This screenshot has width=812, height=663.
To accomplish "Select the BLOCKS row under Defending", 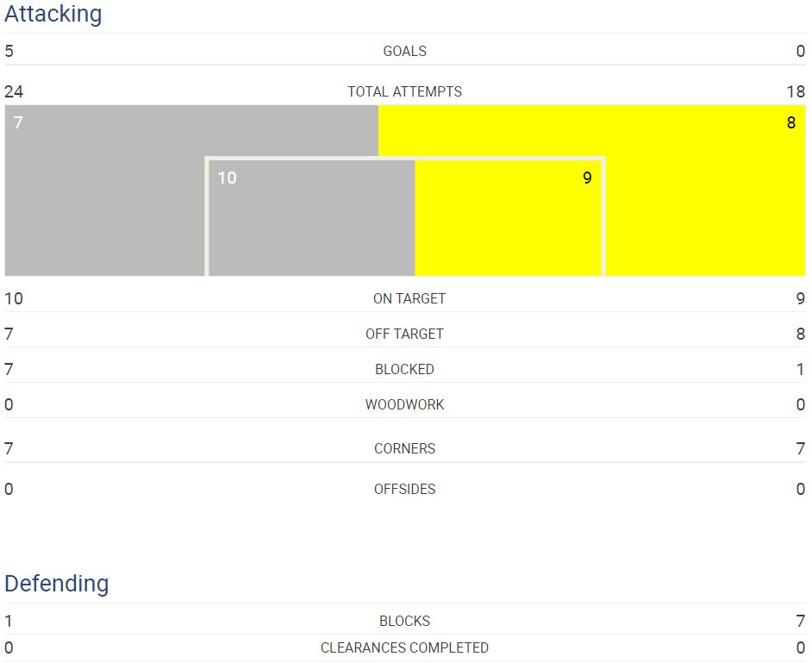I will [x=405, y=621].
